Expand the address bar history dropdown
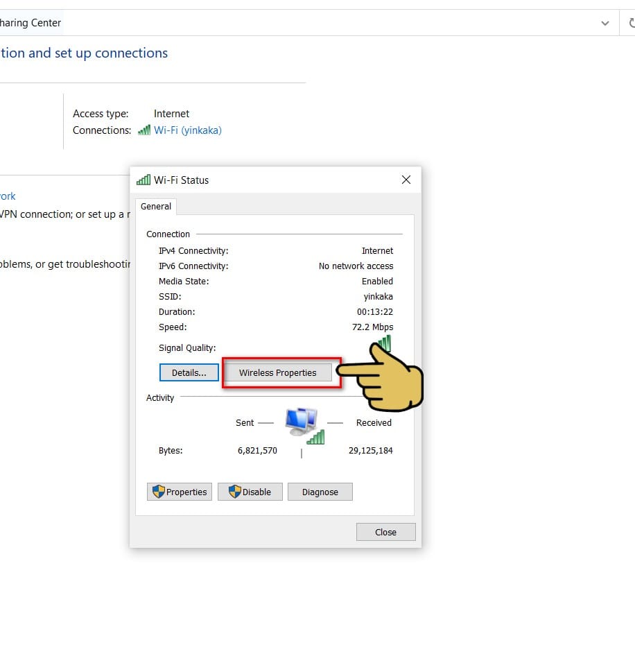 pyautogui.click(x=605, y=23)
